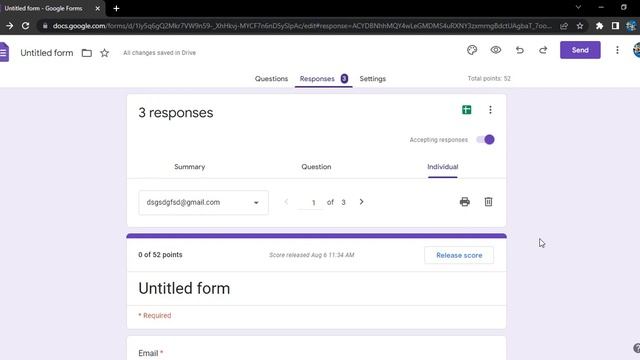Open Chrome tab search chevron
This screenshot has width=640, height=360.
[x=578, y=7]
